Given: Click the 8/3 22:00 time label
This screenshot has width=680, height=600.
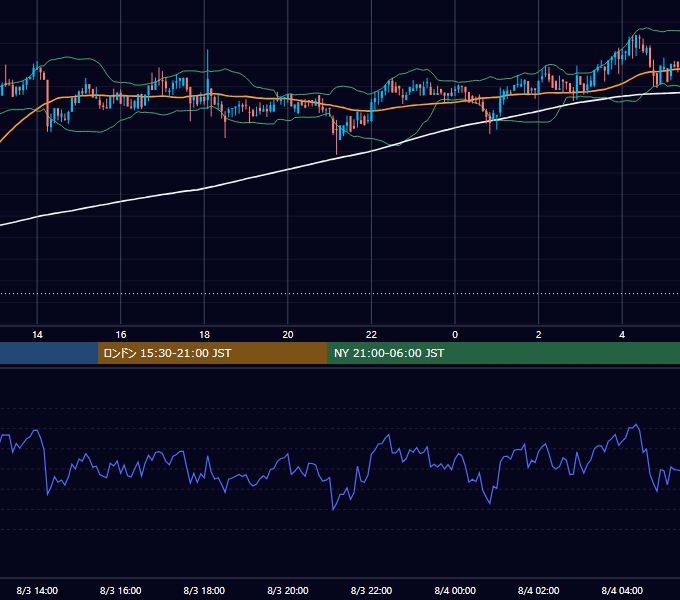Looking at the screenshot, I should (371, 590).
